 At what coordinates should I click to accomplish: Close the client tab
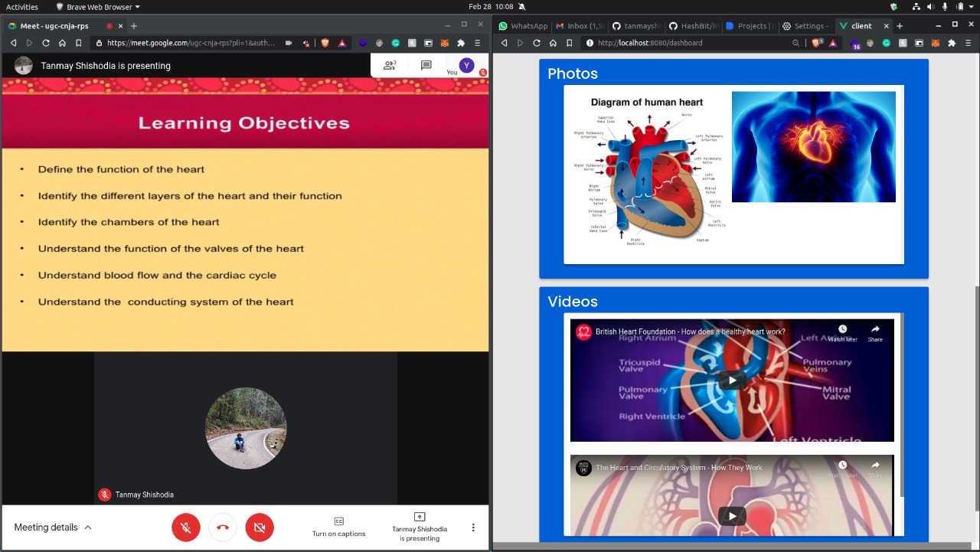point(887,25)
